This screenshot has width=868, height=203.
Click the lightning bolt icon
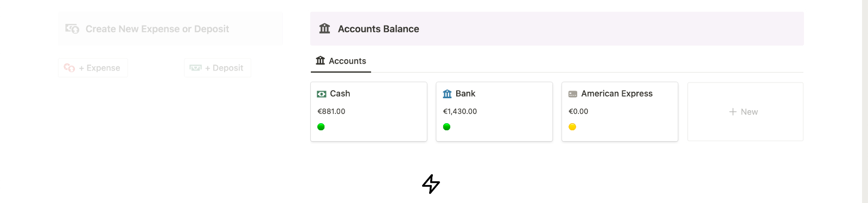pos(431,184)
